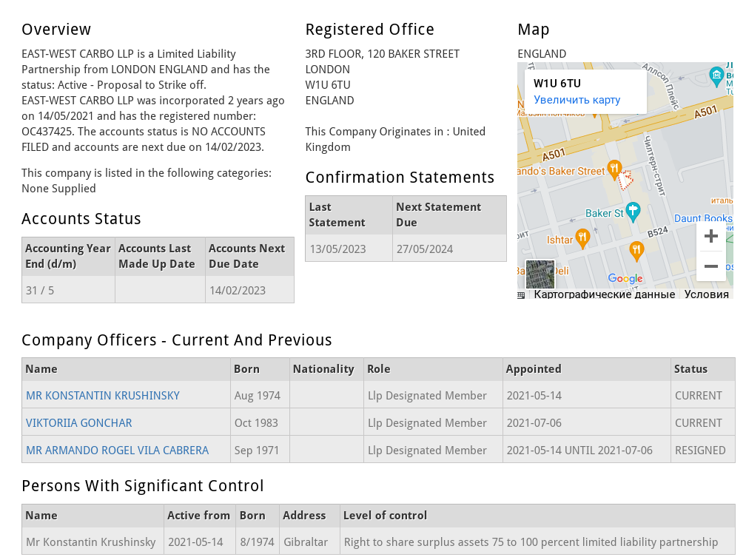Open Mr Armando Rogel Vila Cabrera link
The image size is (746, 560).
point(117,451)
